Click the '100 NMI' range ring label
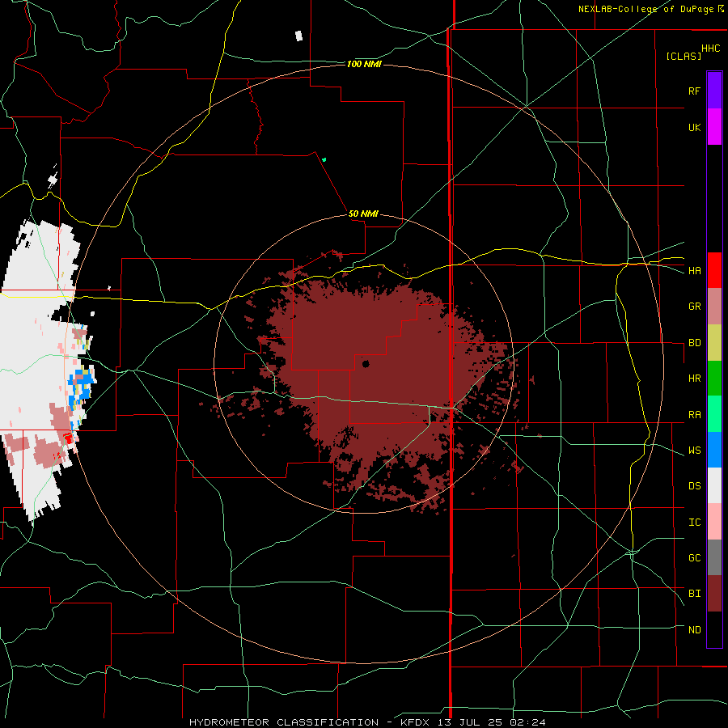 coord(364,64)
